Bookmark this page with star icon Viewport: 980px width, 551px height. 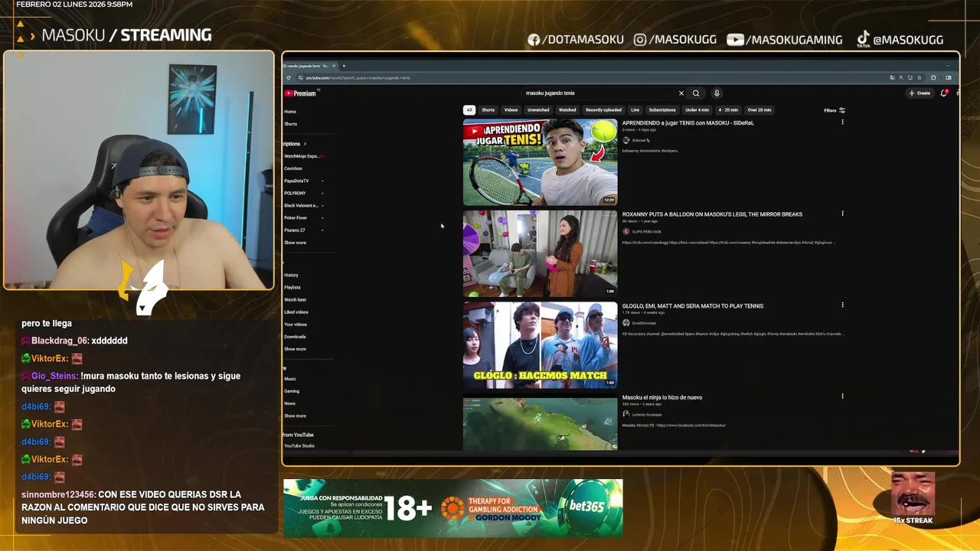point(920,77)
